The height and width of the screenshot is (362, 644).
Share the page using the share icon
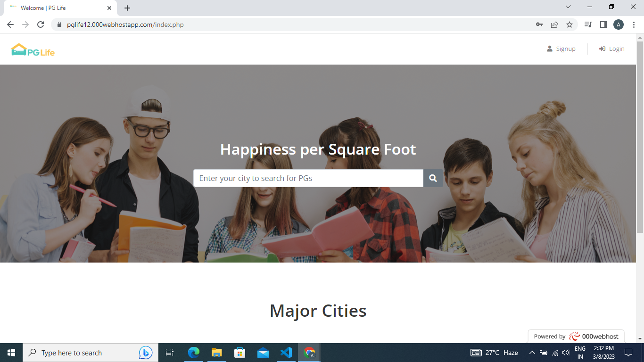coord(554,24)
